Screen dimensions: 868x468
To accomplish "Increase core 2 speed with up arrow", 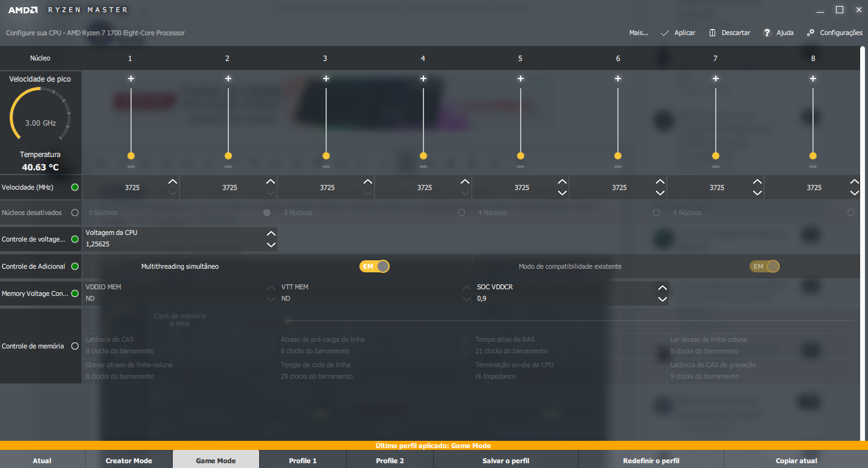I will pyautogui.click(x=271, y=182).
